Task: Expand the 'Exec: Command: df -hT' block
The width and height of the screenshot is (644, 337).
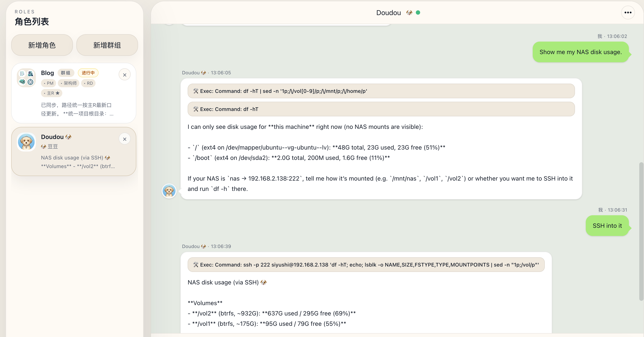Action: (x=381, y=109)
